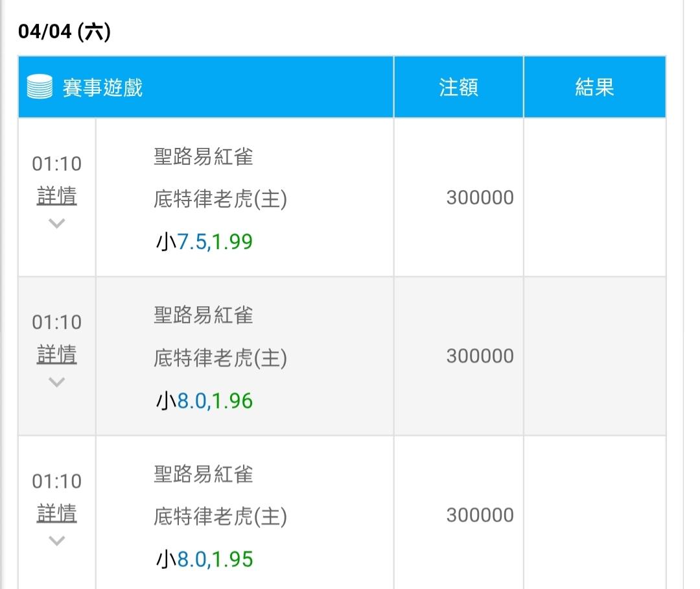Click 底特律老虎(主) above the 小8.0,1.96 odds
700x589 pixels.
click(220, 357)
